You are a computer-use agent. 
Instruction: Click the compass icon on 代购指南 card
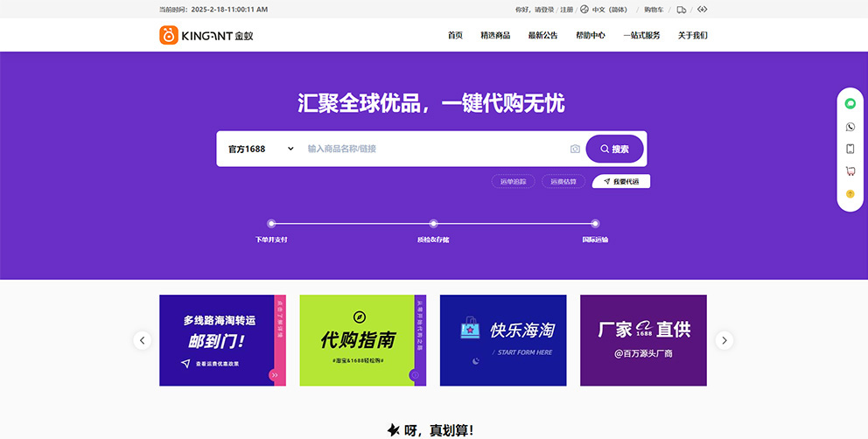360,317
